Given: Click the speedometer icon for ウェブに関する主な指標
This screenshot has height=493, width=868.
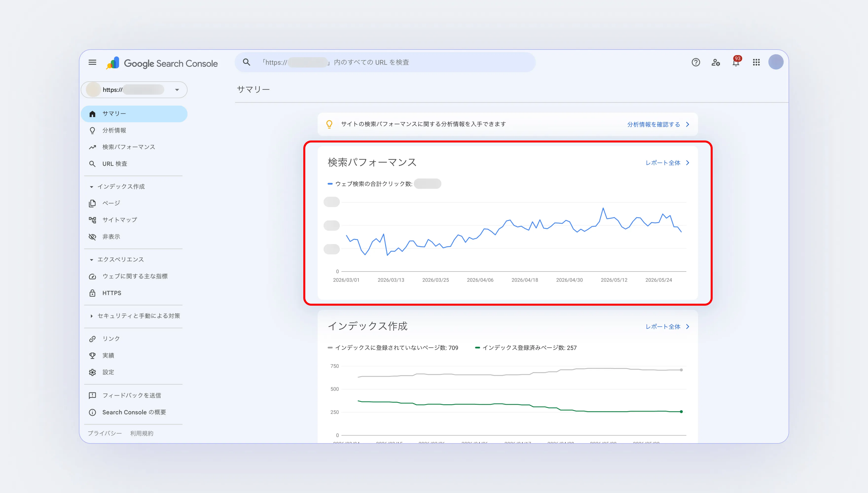Looking at the screenshot, I should (x=92, y=276).
